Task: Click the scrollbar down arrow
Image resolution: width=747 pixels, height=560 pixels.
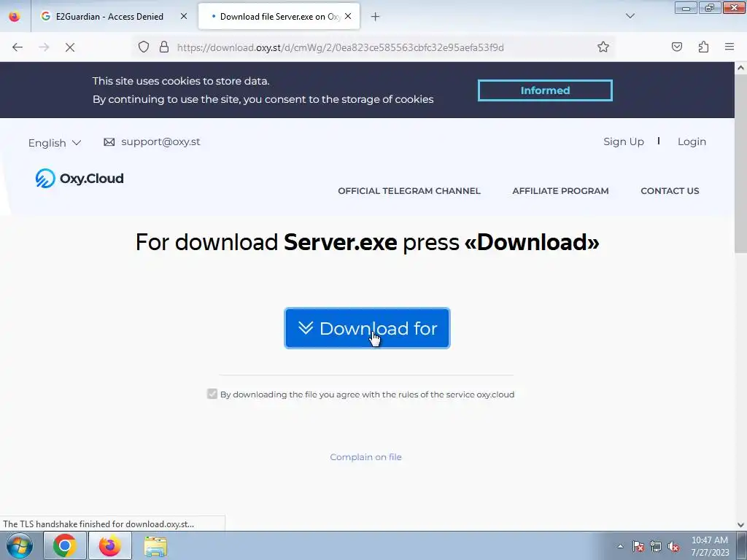Action: coord(740,525)
